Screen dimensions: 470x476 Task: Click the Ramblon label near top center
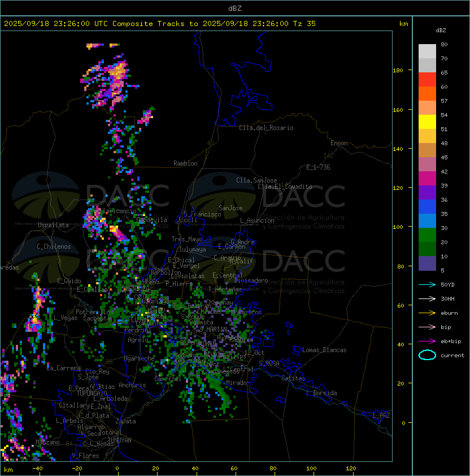(185, 163)
